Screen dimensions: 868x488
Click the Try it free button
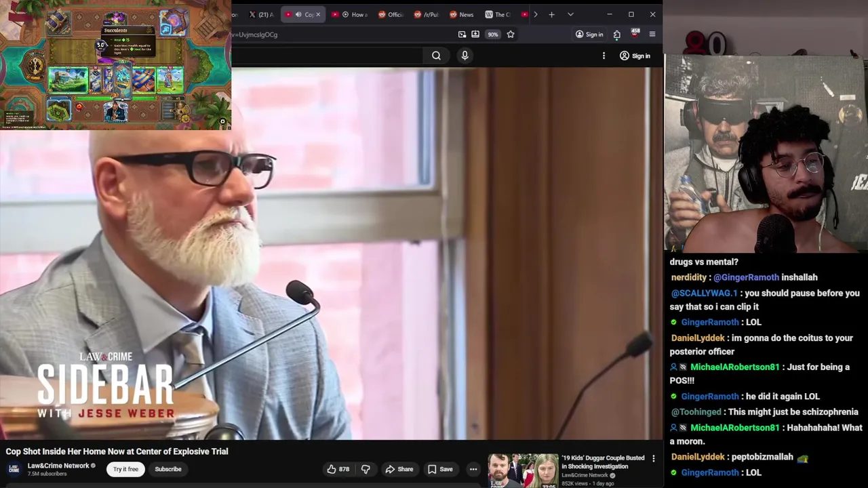click(x=125, y=469)
